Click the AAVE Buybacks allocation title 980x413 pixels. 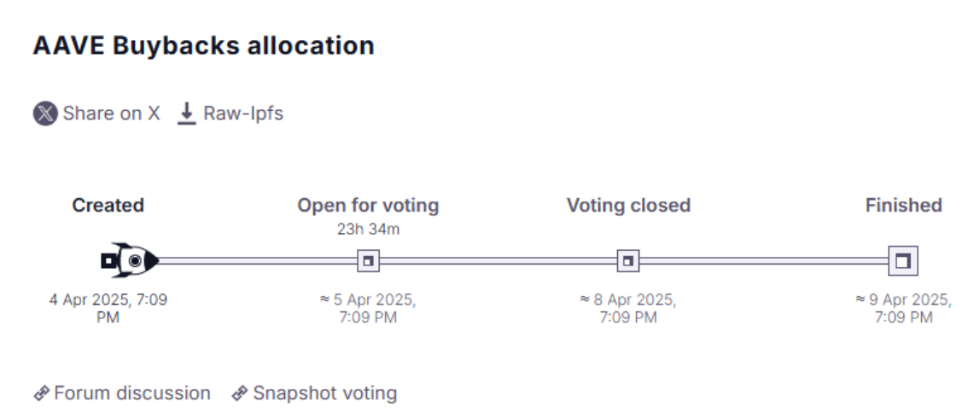(x=204, y=45)
